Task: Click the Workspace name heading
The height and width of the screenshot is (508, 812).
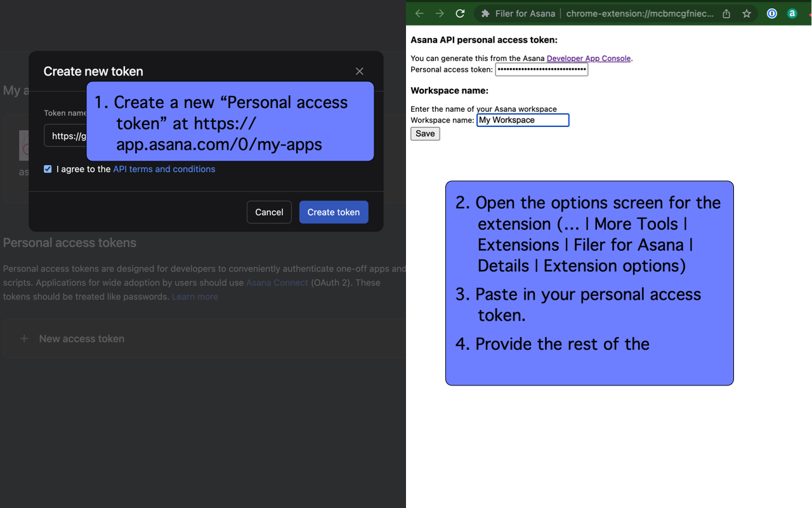Action: pos(450,91)
